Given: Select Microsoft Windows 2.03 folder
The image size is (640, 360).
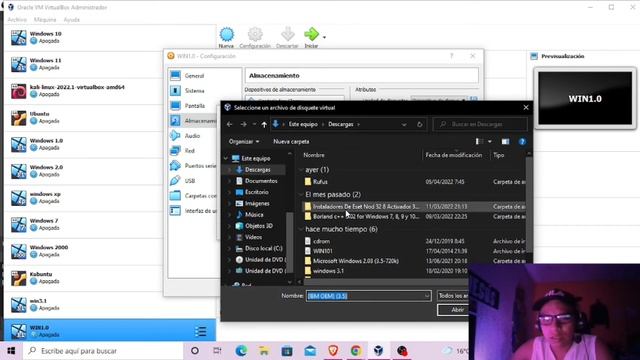Looking at the screenshot, I should [x=356, y=261].
